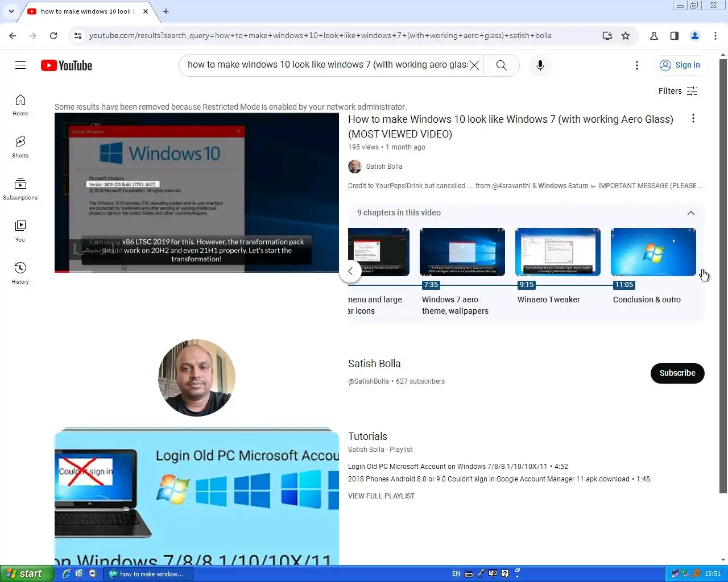
Task: Select the how to make windows tab
Action: [x=86, y=11]
